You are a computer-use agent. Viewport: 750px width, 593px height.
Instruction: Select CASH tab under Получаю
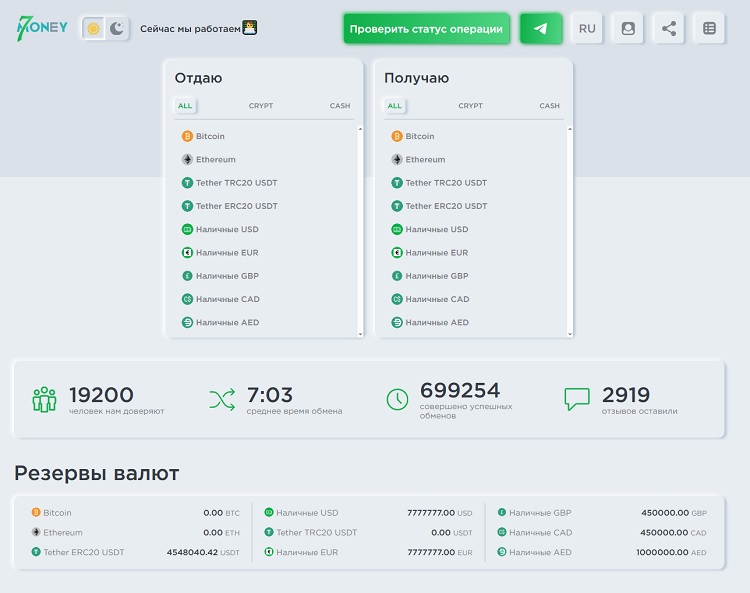pos(549,106)
